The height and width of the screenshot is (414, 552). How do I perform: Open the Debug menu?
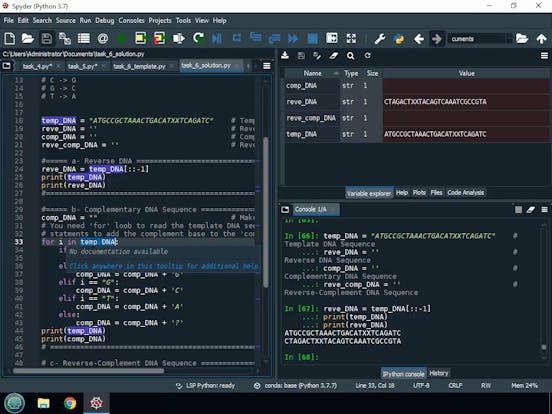pos(105,20)
